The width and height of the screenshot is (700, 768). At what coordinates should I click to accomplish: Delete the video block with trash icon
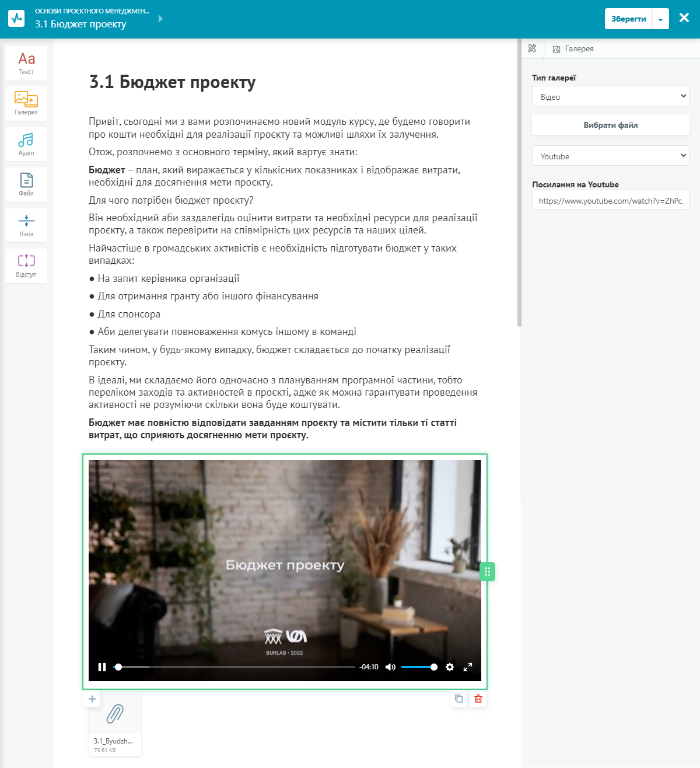478,699
